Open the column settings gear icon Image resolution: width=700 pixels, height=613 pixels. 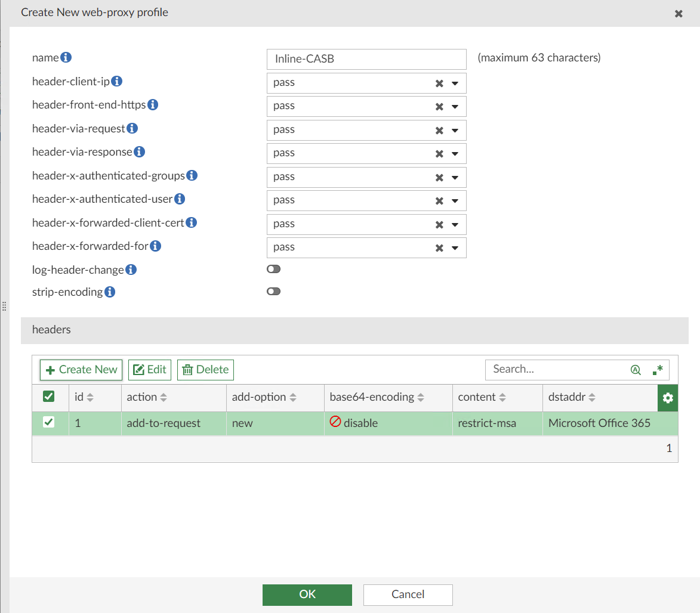[x=667, y=398]
